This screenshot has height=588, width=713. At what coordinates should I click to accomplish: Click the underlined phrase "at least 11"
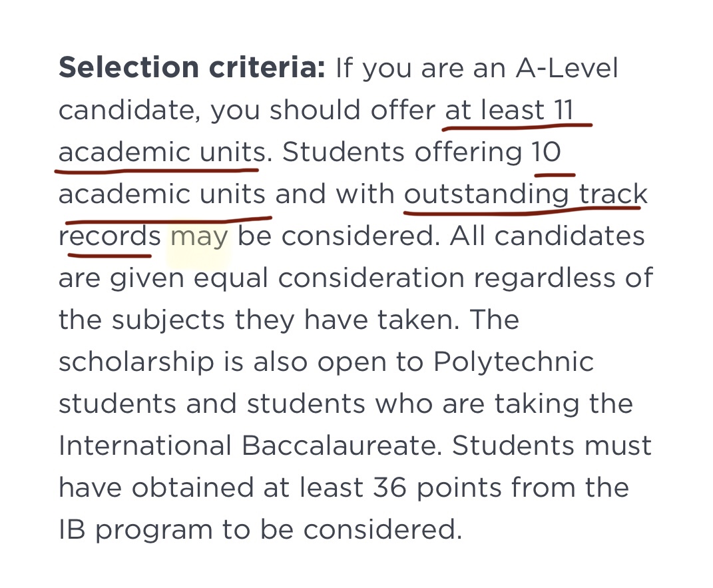[509, 110]
